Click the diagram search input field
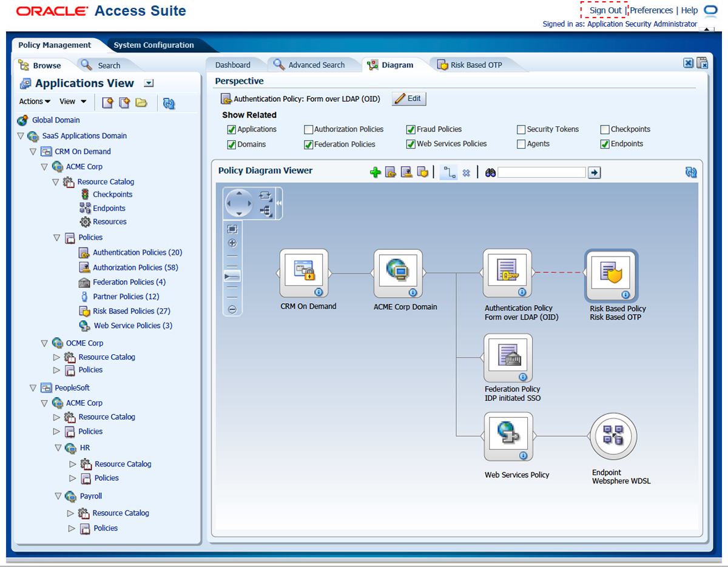The height and width of the screenshot is (567, 728). pos(542,173)
